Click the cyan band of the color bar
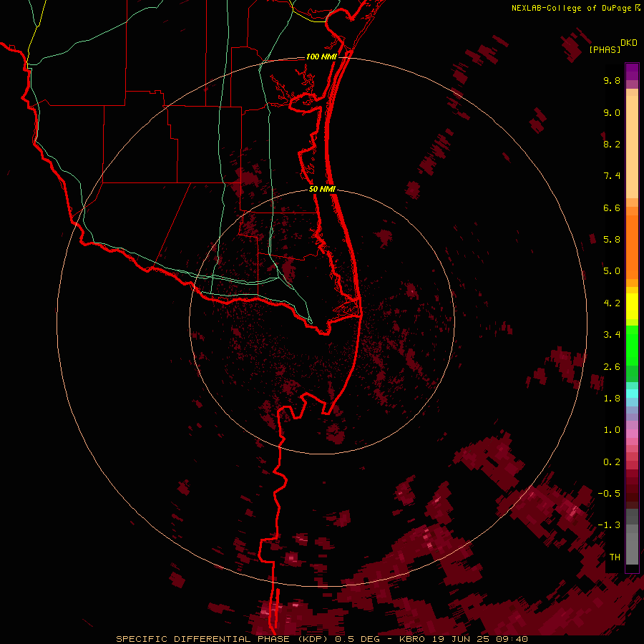644x644 pixels. [x=632, y=394]
